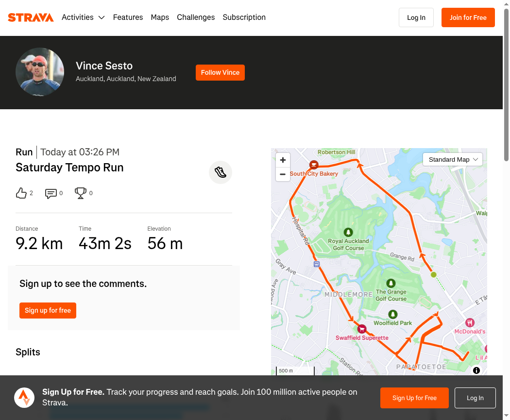Open Maps in the navigation bar
510x420 pixels.
[x=160, y=17]
